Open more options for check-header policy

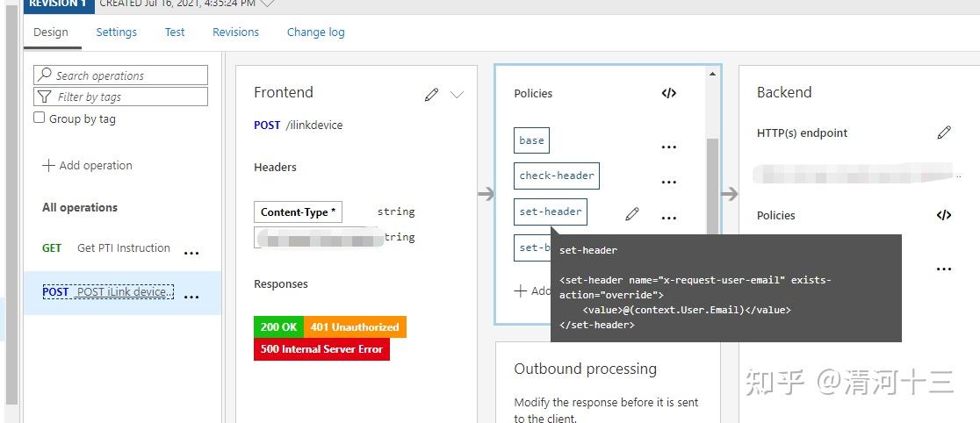point(669,182)
